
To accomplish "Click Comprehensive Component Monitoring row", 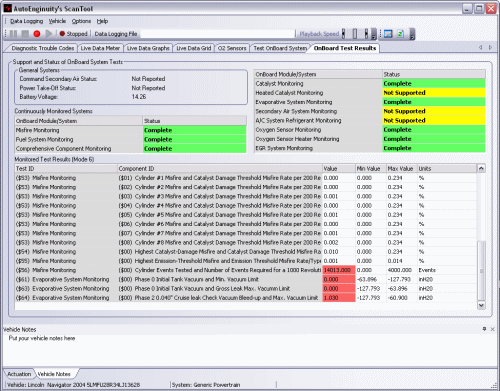I will [131, 149].
